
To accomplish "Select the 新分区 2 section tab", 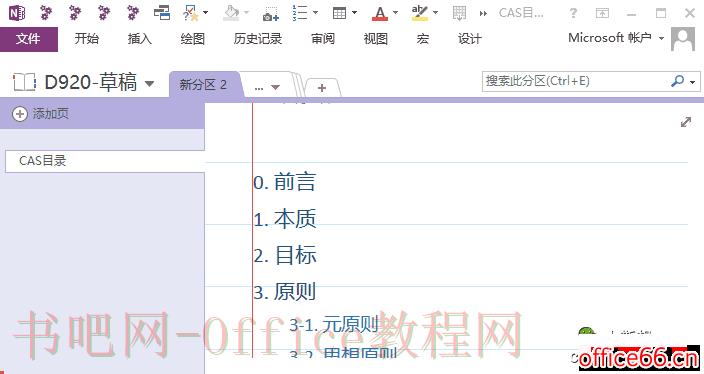I will 203,84.
